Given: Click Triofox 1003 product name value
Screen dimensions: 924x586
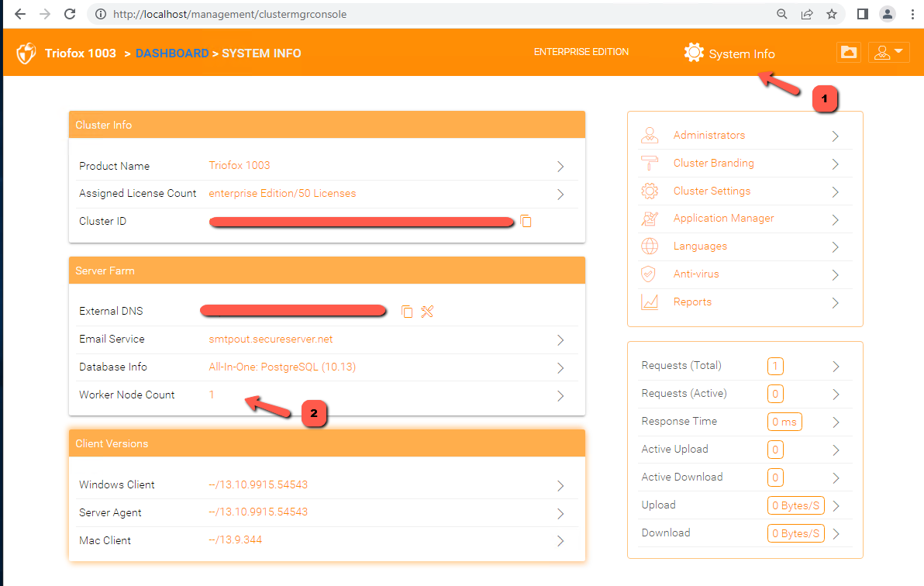Looking at the screenshot, I should (240, 165).
